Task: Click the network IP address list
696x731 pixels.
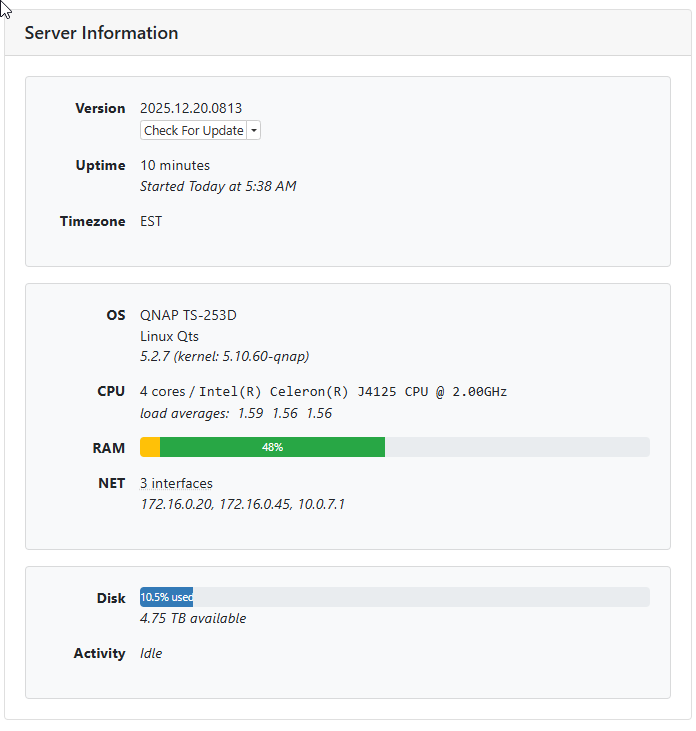Action: (x=242, y=504)
